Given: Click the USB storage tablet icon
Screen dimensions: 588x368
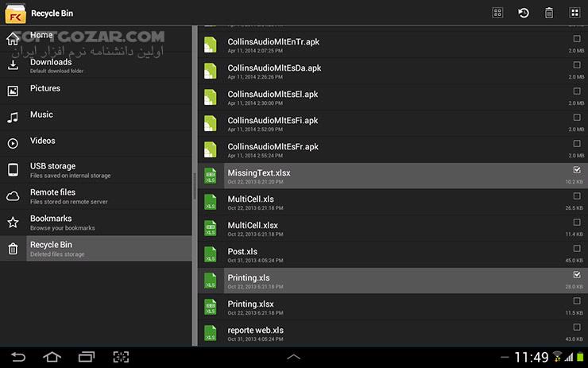Looking at the screenshot, I should click(13, 169).
